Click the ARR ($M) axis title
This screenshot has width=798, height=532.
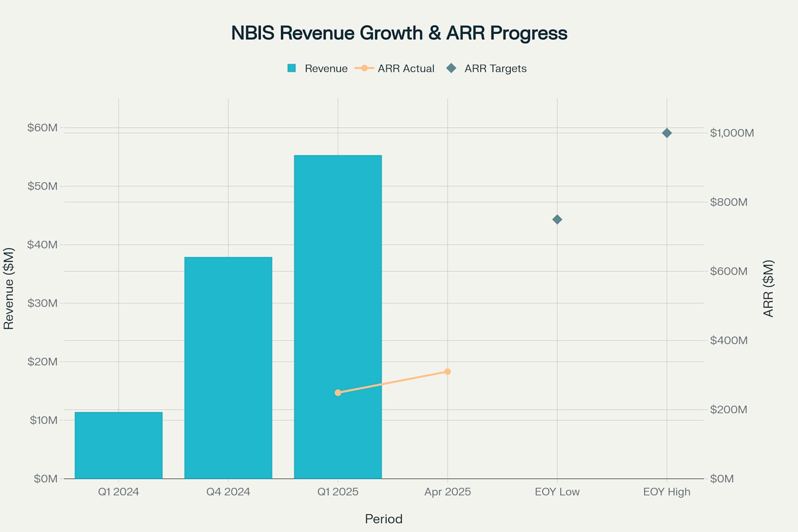click(x=768, y=288)
